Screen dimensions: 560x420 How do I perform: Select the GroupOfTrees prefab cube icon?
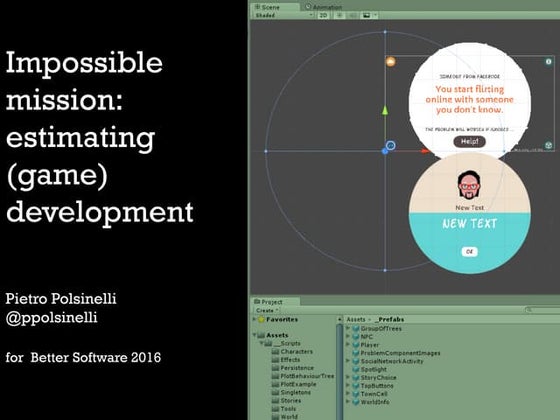click(x=356, y=329)
